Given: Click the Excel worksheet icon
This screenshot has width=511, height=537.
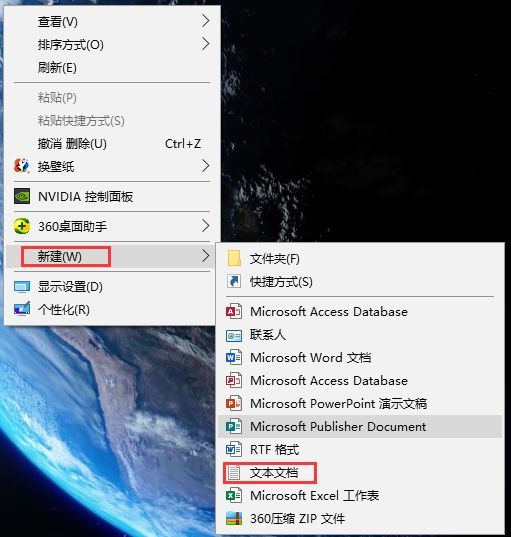Looking at the screenshot, I should click(234, 496).
